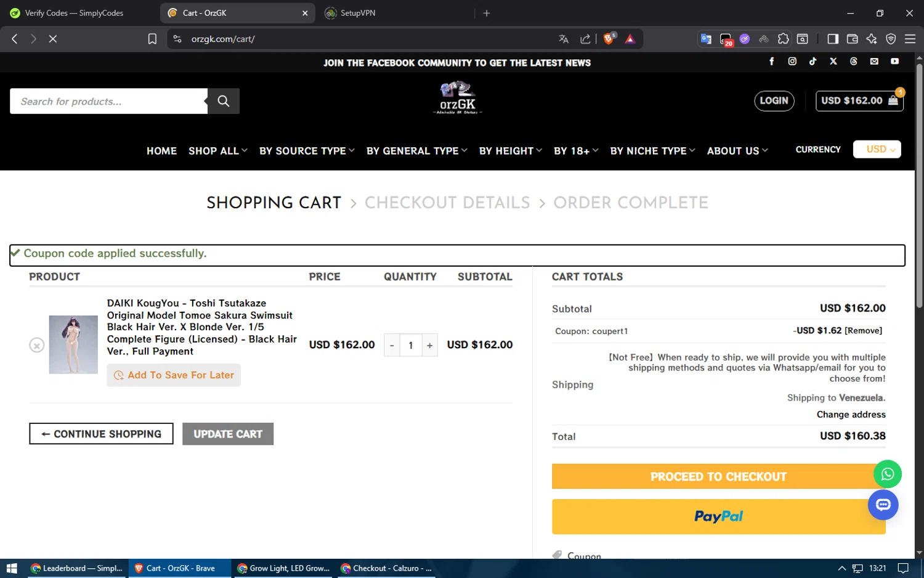Open the Threads social icon
Viewport: 924px width, 578px height.
(854, 62)
